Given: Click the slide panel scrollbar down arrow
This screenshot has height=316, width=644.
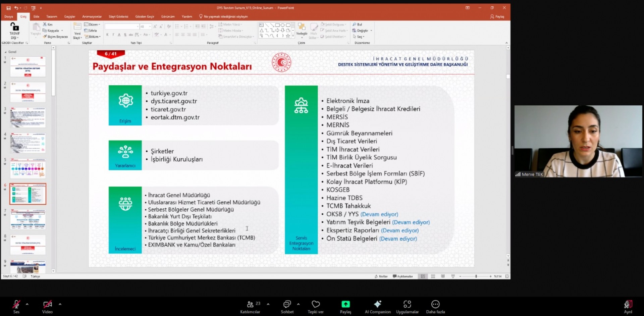Looking at the screenshot, I should (x=53, y=271).
